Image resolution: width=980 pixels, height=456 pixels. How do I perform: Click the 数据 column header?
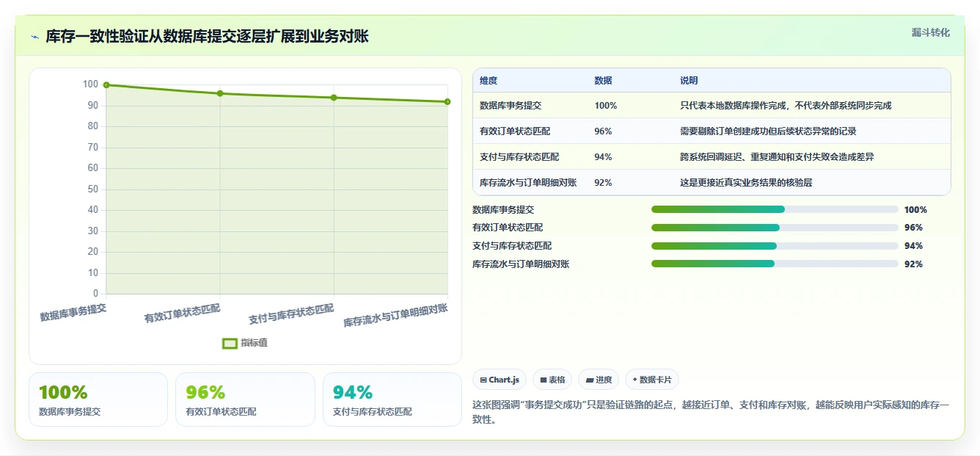tap(603, 81)
